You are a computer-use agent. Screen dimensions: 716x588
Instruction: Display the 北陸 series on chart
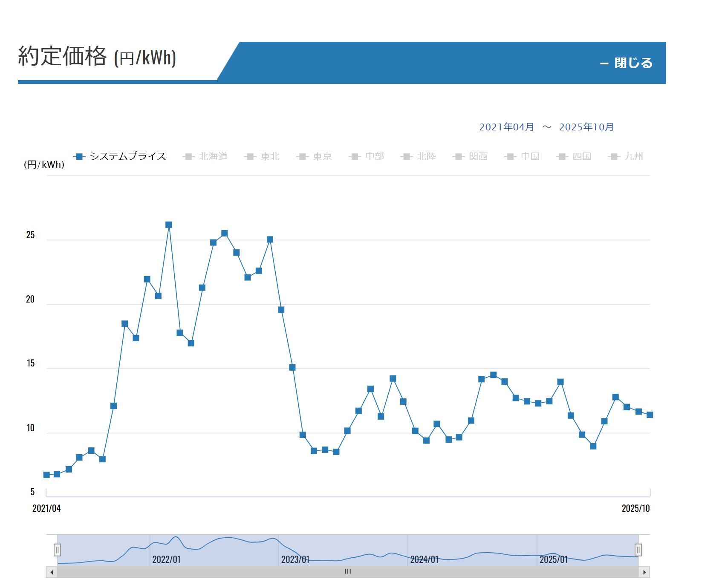coord(419,156)
